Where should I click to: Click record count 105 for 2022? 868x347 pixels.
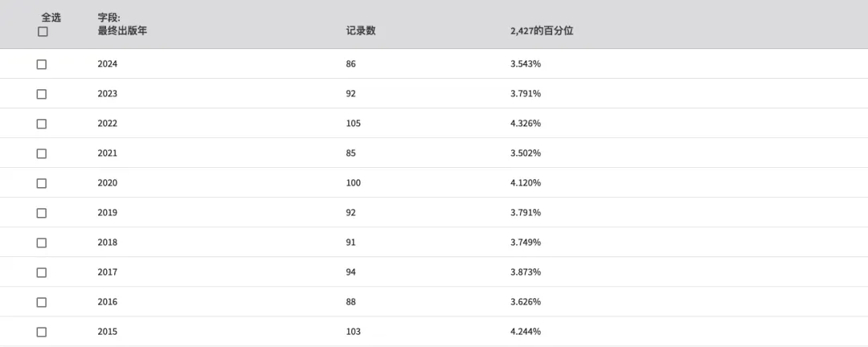pos(353,124)
